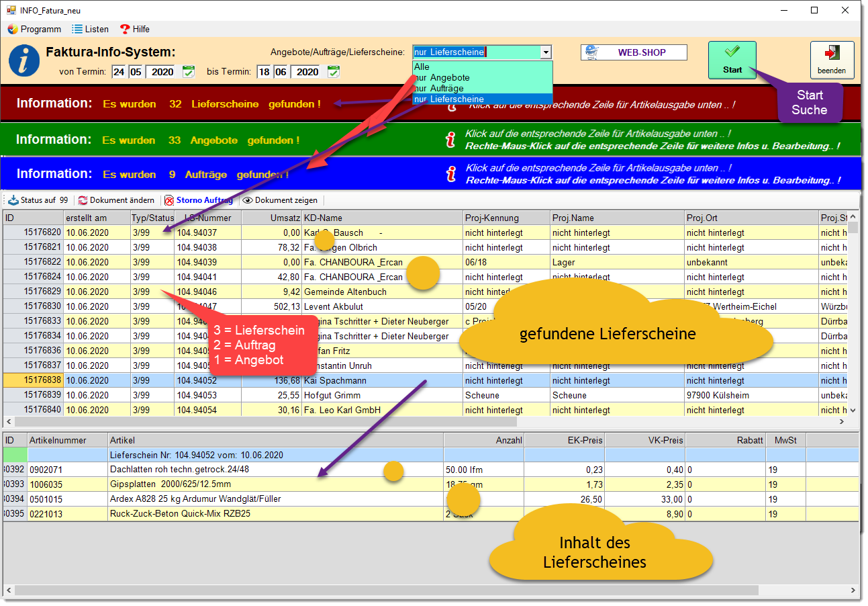Click the blue info icon beside Faktura-Info-System
Image resolution: width=868 pixels, height=606 pixels.
24,60
